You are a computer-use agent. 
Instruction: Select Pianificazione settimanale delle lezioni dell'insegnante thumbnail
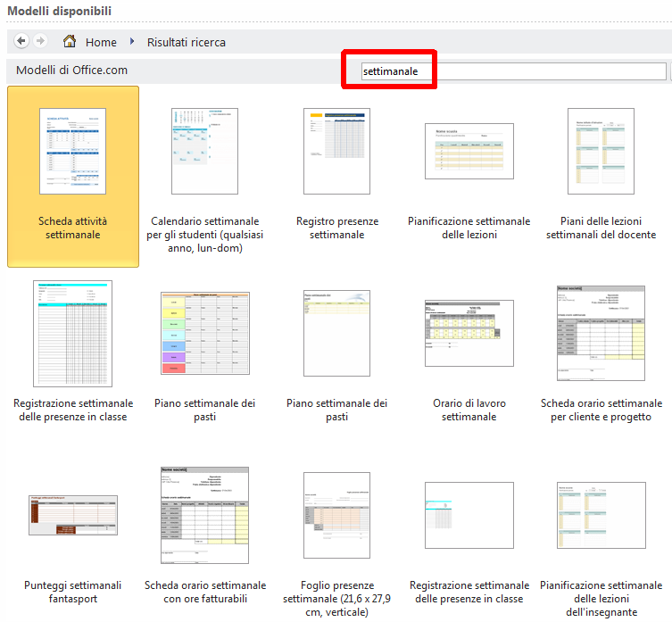point(601,516)
